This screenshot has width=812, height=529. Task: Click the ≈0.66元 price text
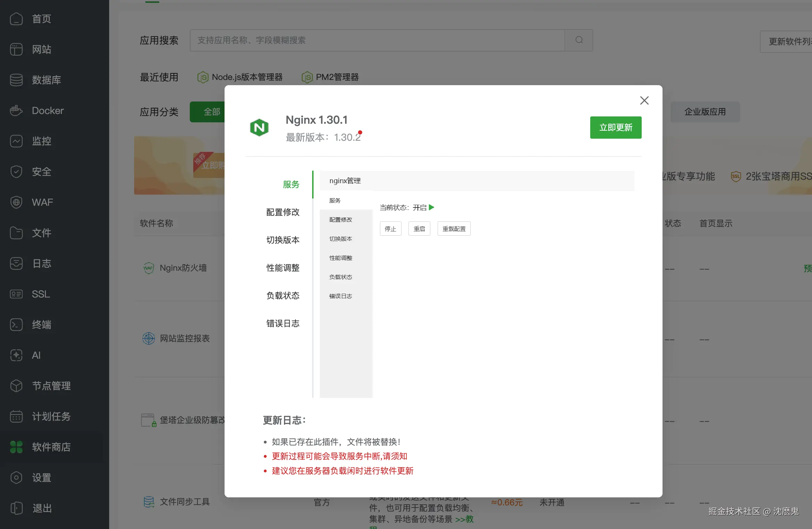click(x=507, y=503)
